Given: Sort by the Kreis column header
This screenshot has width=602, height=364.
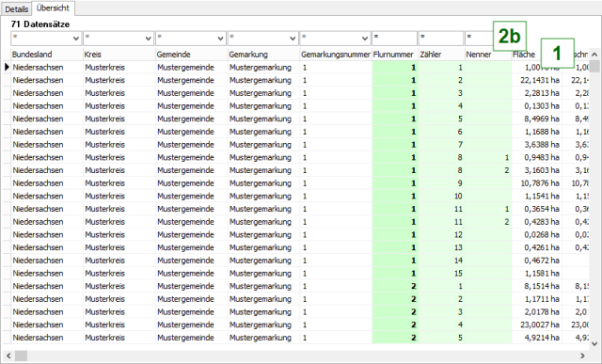Looking at the screenshot, I should pyautogui.click(x=119, y=55).
